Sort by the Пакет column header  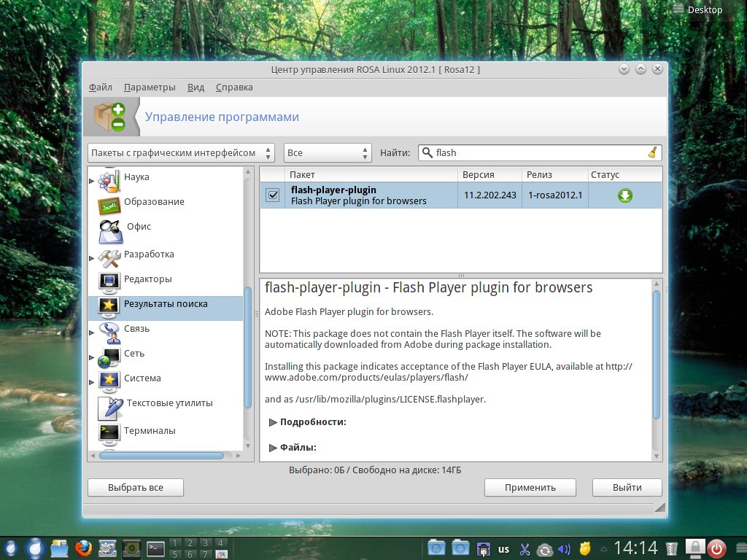371,174
